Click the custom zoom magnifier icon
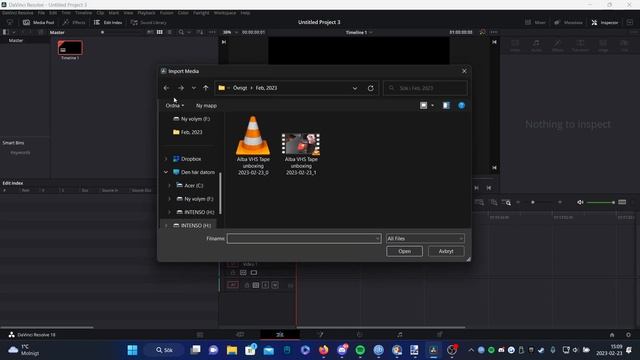Screen dimensions: 640x360 coord(507,202)
